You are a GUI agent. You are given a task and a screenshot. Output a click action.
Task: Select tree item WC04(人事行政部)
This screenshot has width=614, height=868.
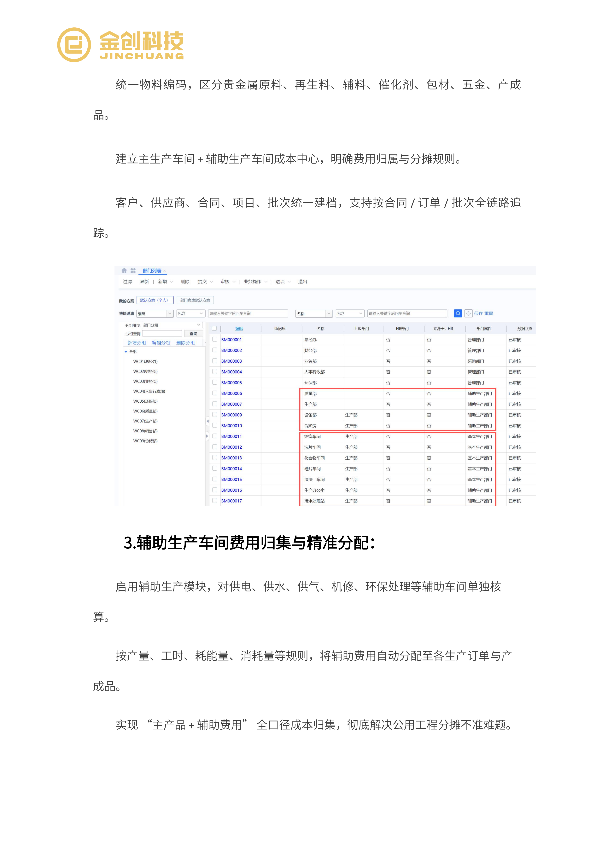coord(149,391)
